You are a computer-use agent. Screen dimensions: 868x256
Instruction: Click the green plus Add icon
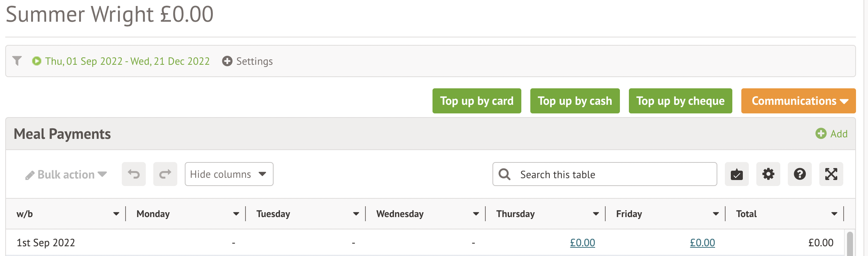pyautogui.click(x=821, y=134)
